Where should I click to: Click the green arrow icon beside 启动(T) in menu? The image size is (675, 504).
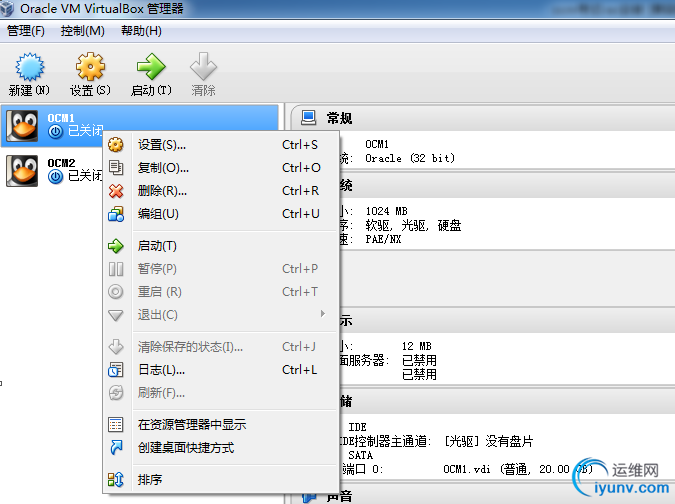click(x=116, y=246)
